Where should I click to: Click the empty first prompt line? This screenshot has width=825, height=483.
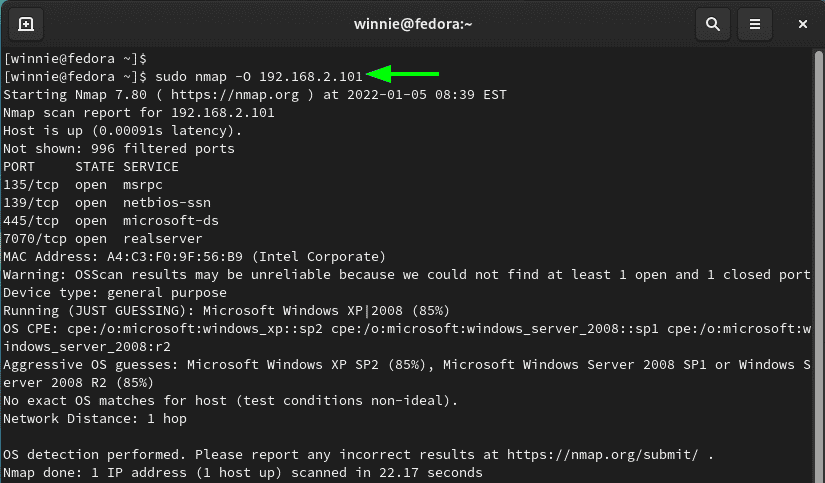75,59
